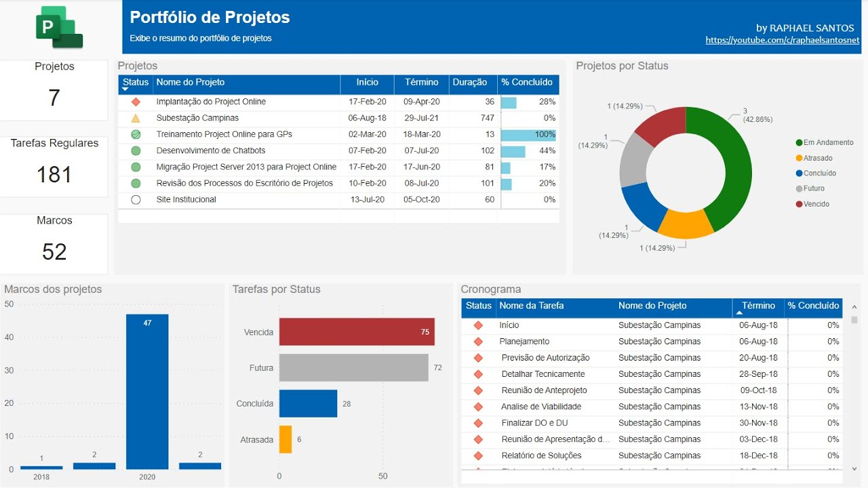Click the Concluída bar with value 28
868x488 pixels.
[309, 403]
